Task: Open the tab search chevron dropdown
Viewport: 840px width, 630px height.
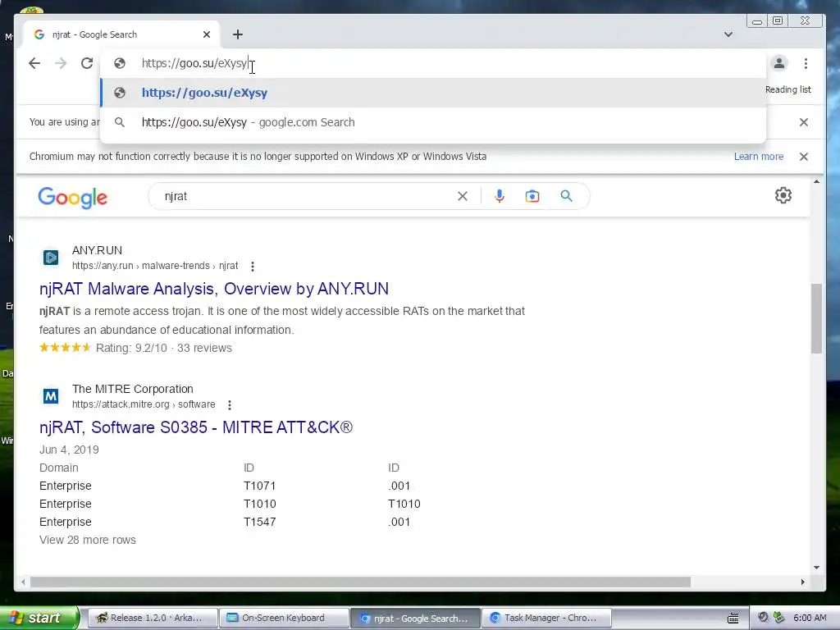Action: point(728,34)
